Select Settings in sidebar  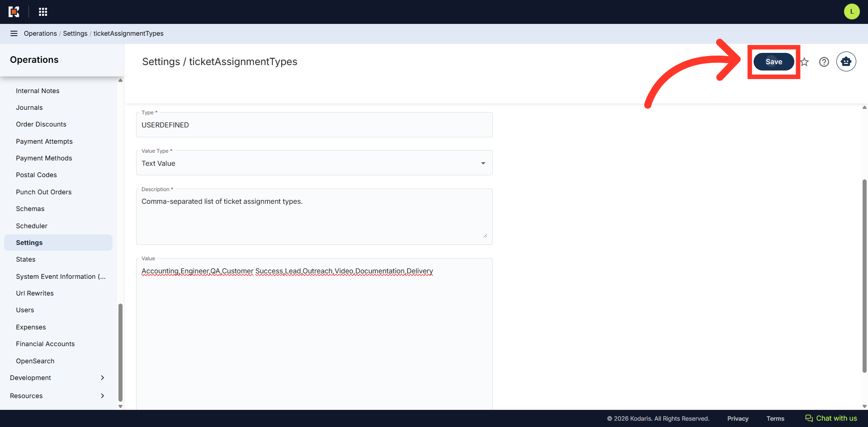(x=58, y=243)
